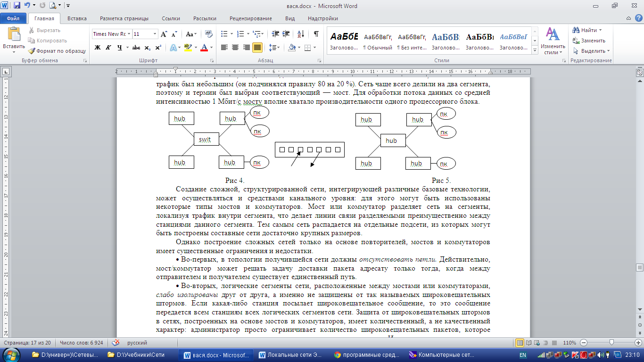Viewport: 644px width, 362px height.
Task: Expand the Styles gallery more arrow
Action: [535, 50]
